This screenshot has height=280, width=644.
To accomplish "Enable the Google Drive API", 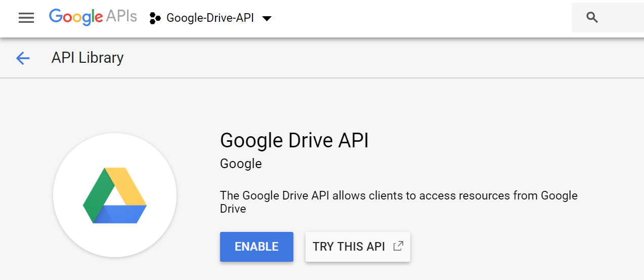I will 256,247.
